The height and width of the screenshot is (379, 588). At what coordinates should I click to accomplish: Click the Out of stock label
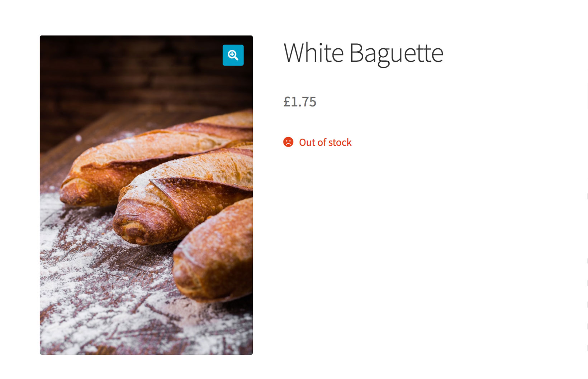click(325, 143)
